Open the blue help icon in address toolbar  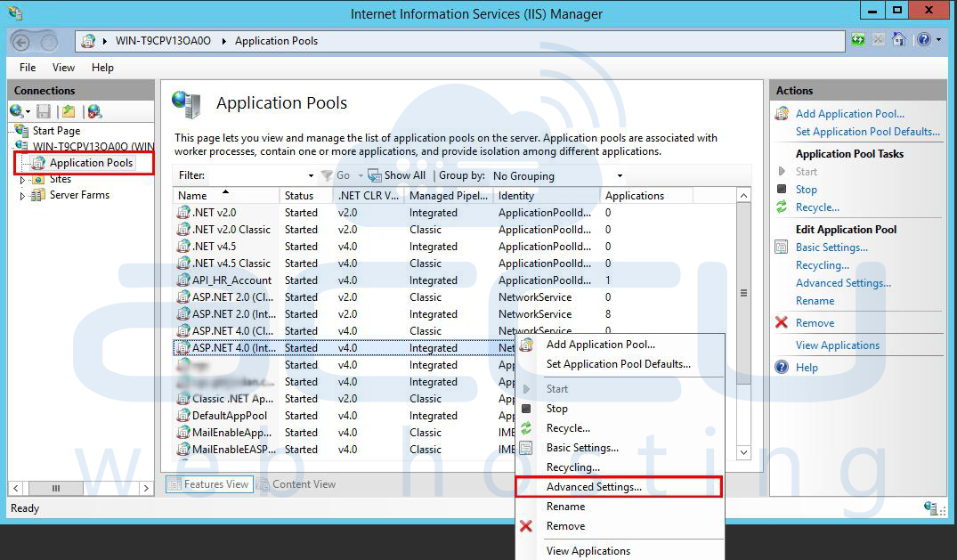pos(924,40)
